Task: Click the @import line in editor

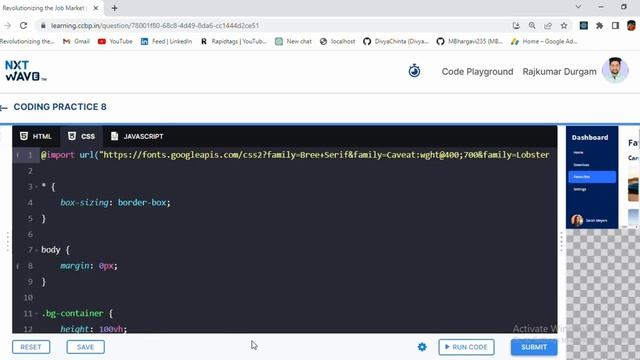Action: (x=295, y=155)
